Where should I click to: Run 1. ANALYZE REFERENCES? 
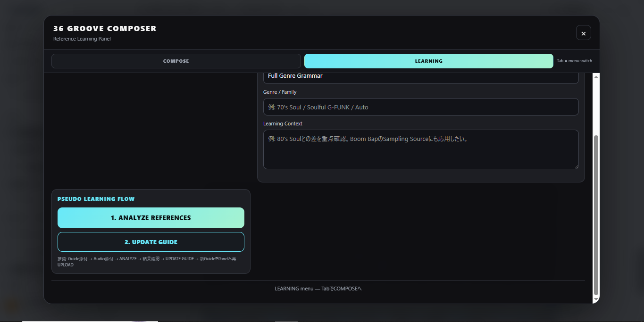coord(151,218)
